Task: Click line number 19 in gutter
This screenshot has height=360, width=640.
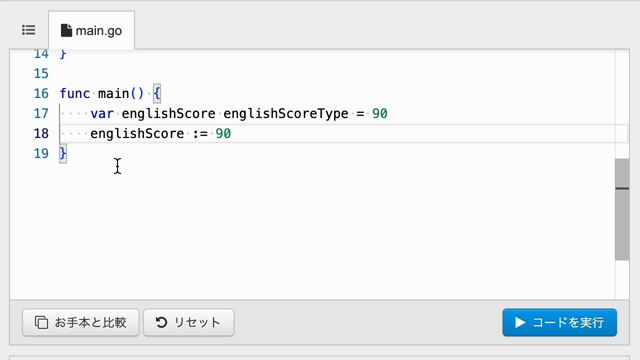Action: 41,153
